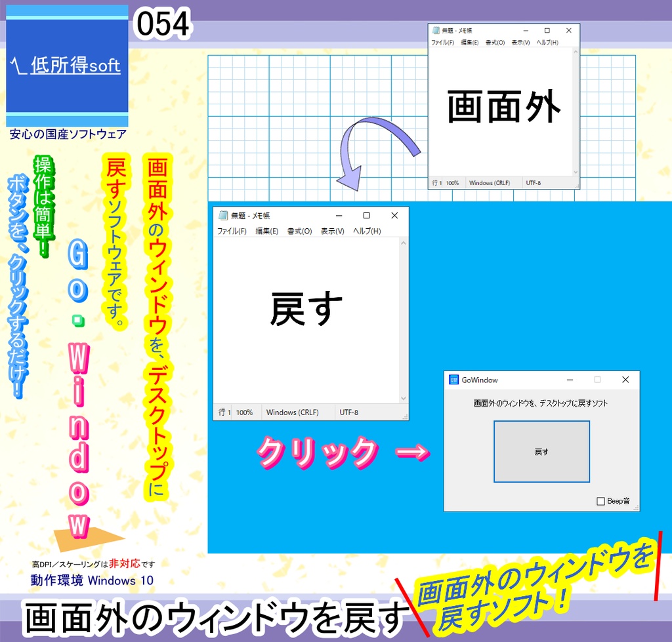Click the UTF-8 indicator in the top-right Notepad status bar
Screen dimensions: 672x642
coord(534,183)
